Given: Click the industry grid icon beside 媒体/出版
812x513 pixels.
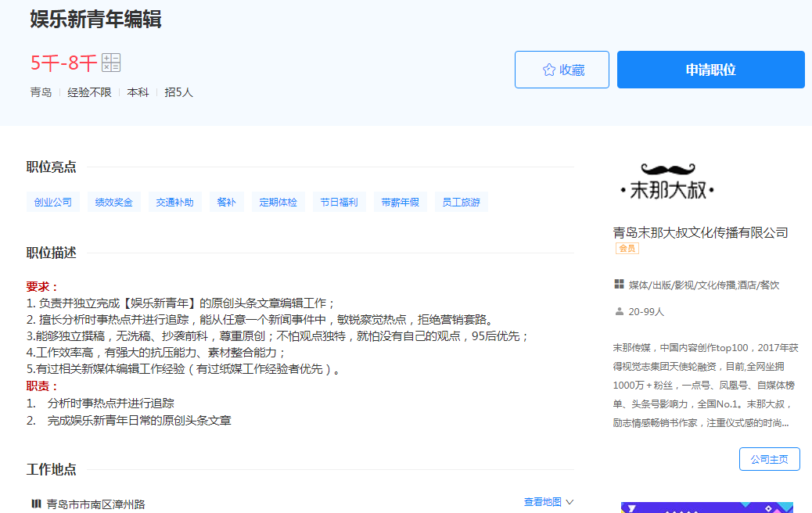Looking at the screenshot, I should (620, 285).
